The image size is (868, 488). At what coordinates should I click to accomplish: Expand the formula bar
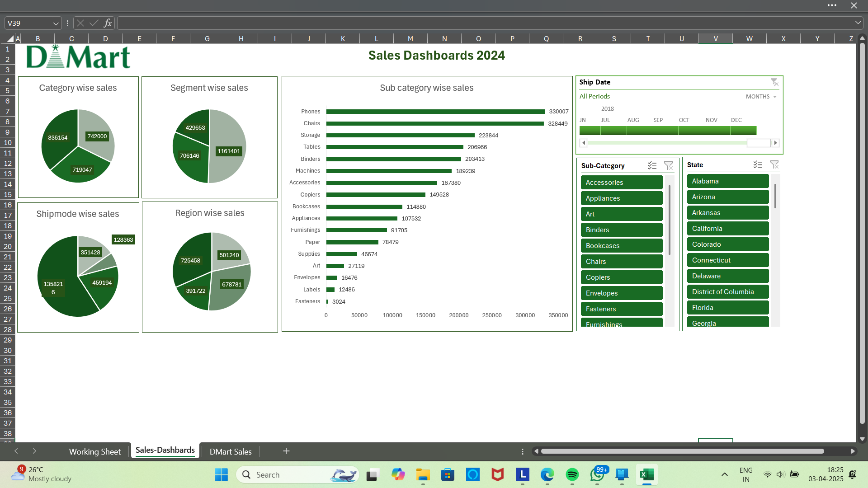click(x=858, y=23)
